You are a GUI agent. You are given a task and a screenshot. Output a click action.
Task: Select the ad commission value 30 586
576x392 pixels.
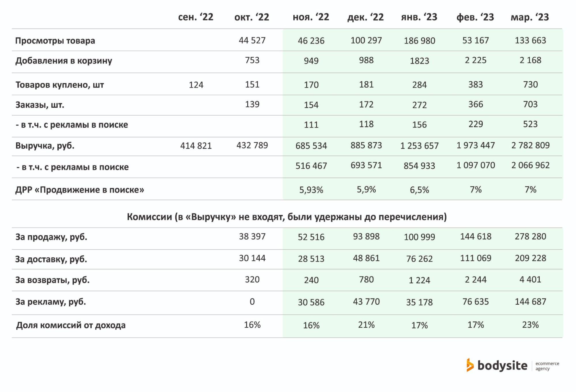click(311, 302)
